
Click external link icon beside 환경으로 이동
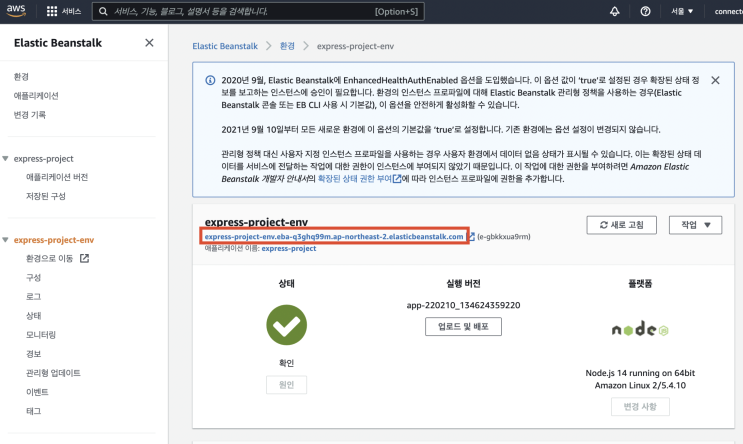click(x=84, y=258)
